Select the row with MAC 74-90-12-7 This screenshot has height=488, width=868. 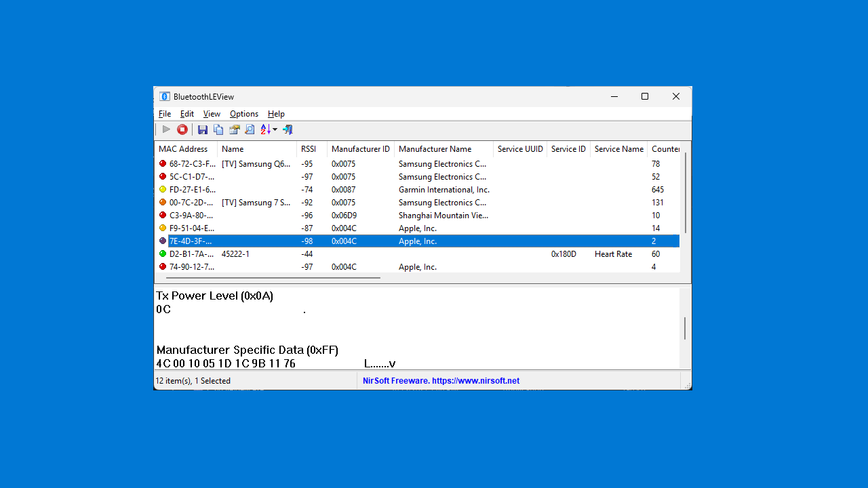(417, 267)
